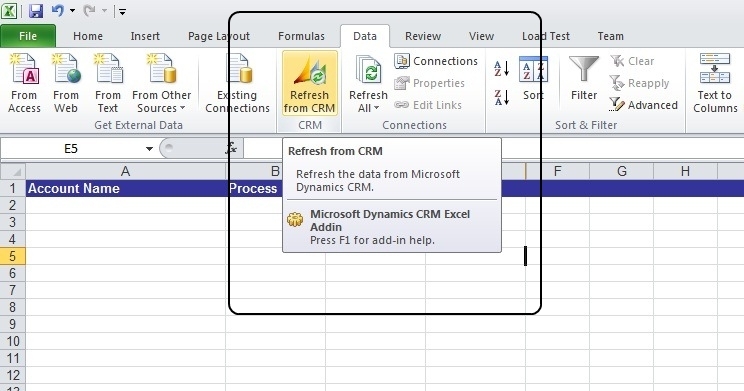This screenshot has width=744, height=391.
Task: Open workbook Connections
Action: point(436,61)
